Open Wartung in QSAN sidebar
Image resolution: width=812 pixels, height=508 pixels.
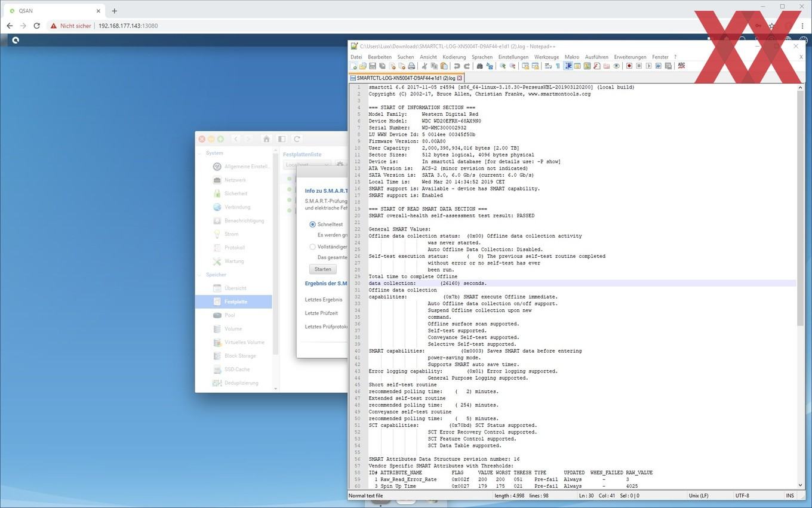click(234, 261)
